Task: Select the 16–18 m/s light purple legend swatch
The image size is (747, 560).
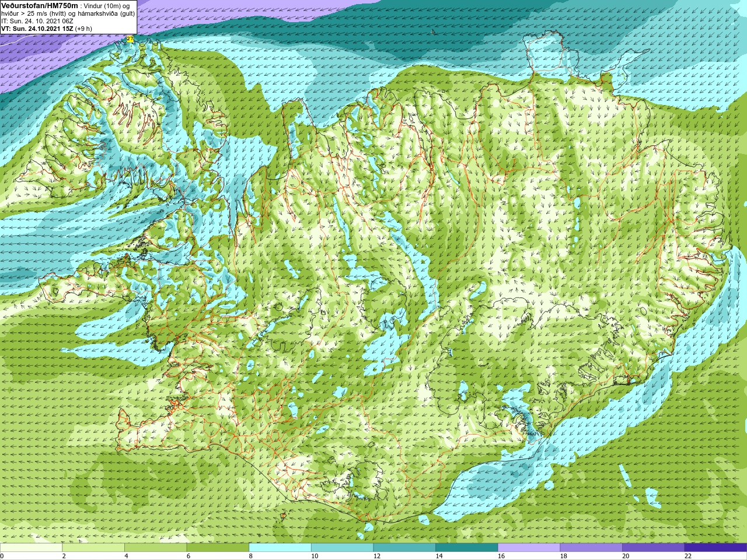Action: pos(529,548)
